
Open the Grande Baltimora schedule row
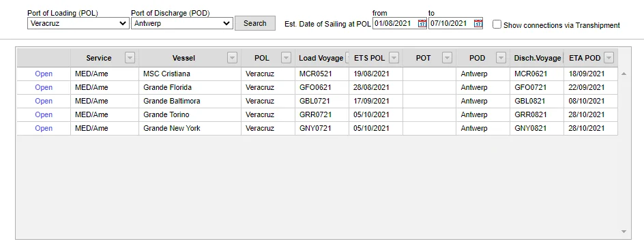[x=44, y=101]
